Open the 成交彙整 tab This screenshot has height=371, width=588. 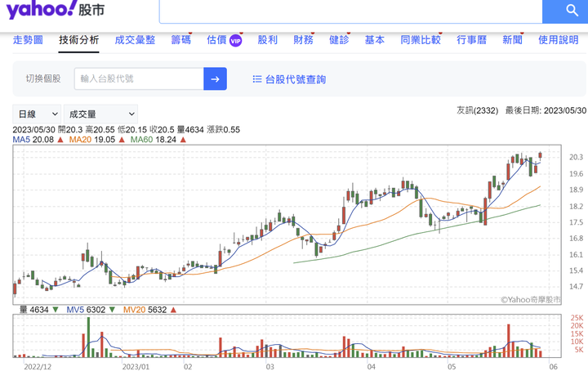point(135,40)
